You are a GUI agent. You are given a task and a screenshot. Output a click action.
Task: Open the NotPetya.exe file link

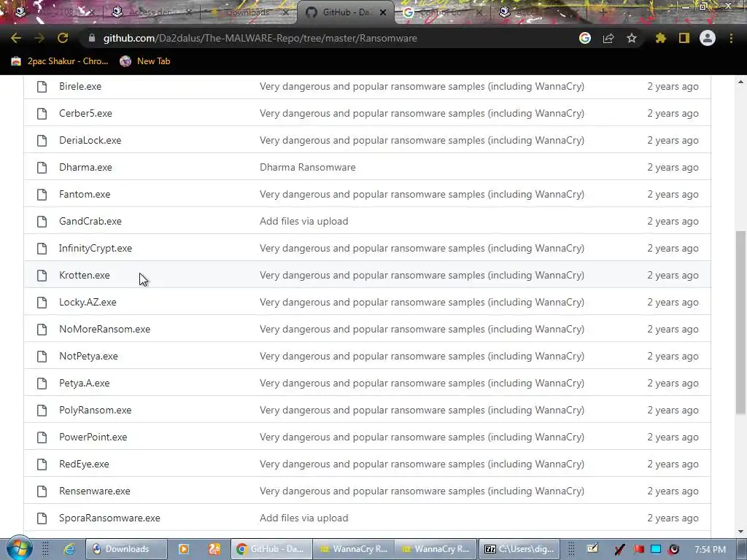[88, 356]
